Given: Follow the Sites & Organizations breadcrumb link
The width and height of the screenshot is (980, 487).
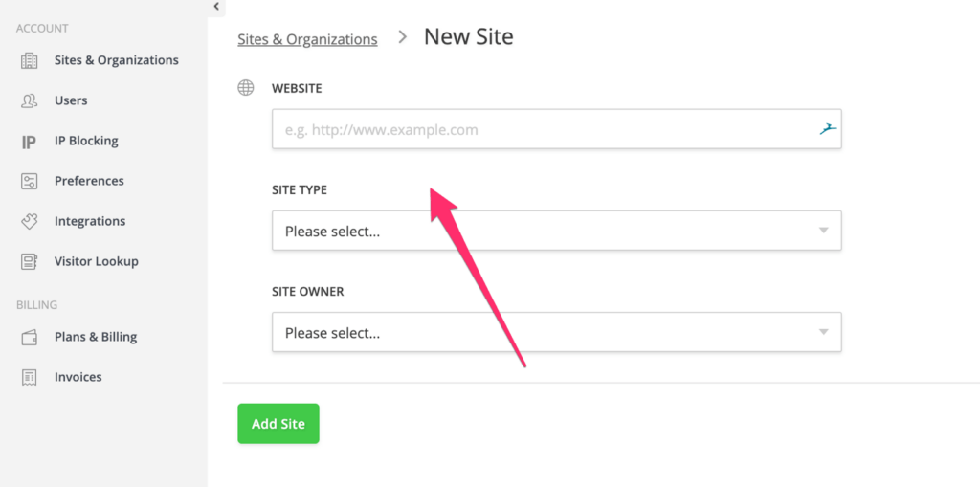Looking at the screenshot, I should click(307, 39).
